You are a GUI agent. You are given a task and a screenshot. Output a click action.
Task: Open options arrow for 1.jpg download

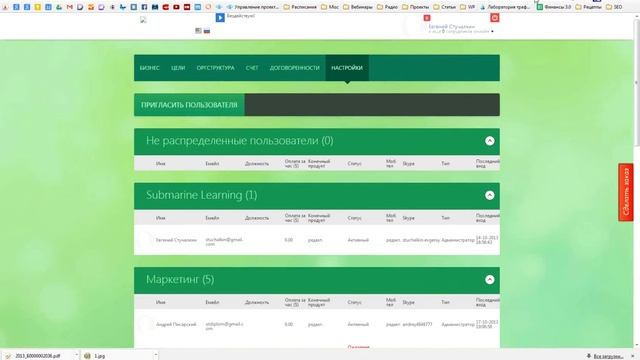pos(155,356)
